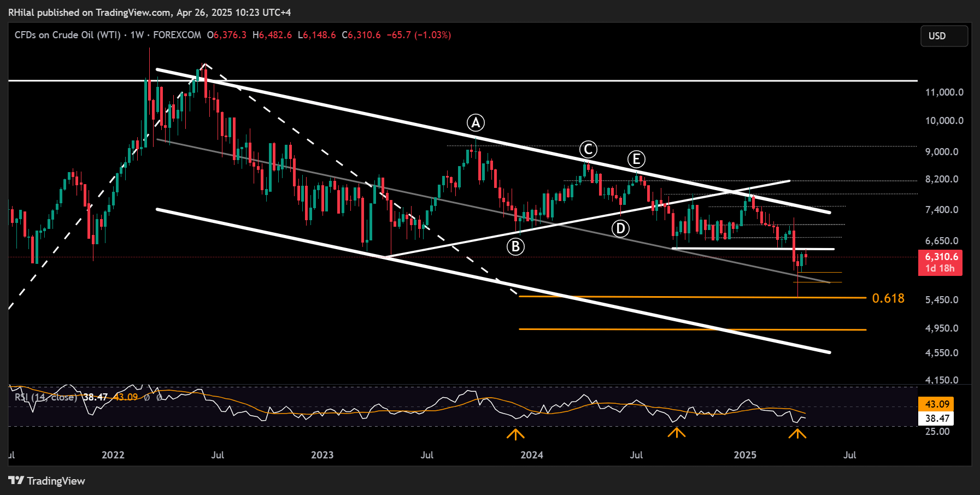The height and width of the screenshot is (495, 980).
Task: Select the circled wave label E on the chart
Action: [x=636, y=160]
